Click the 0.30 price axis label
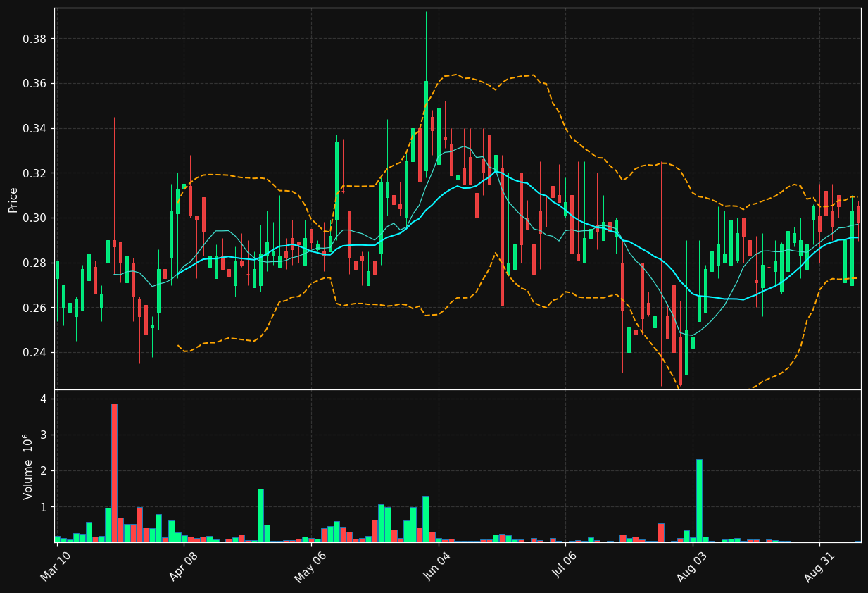This screenshot has height=593, width=868. (35, 218)
